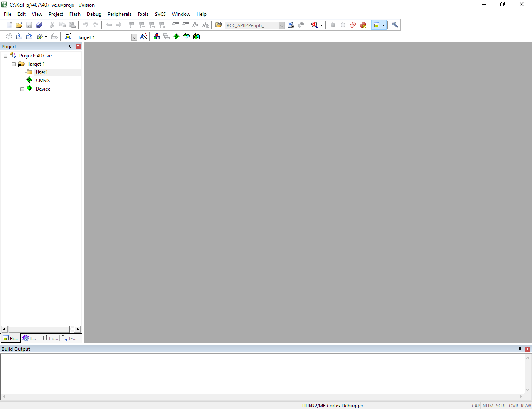The height and width of the screenshot is (409, 532).
Task: Save all files with the multi-disk icon
Action: [39, 25]
